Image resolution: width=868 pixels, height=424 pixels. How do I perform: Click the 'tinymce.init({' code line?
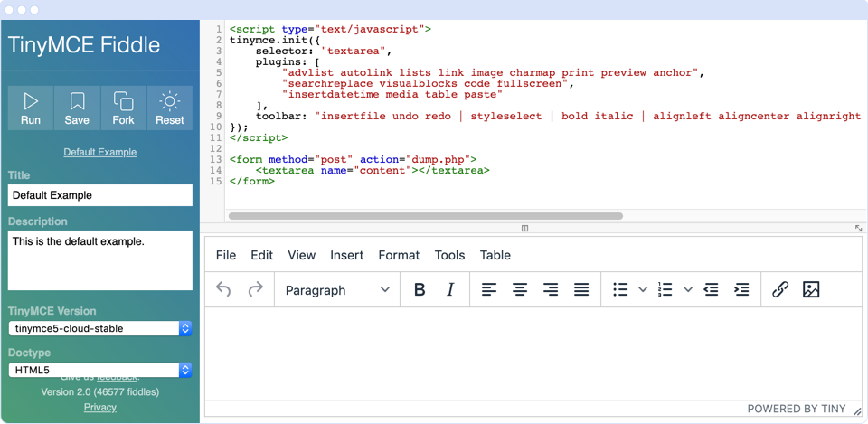(x=275, y=41)
